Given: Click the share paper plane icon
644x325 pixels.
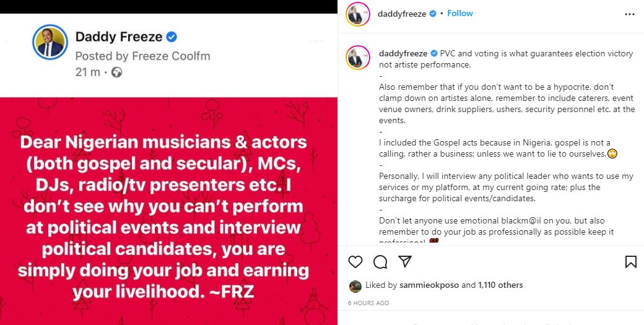Looking at the screenshot, I should tap(404, 261).
